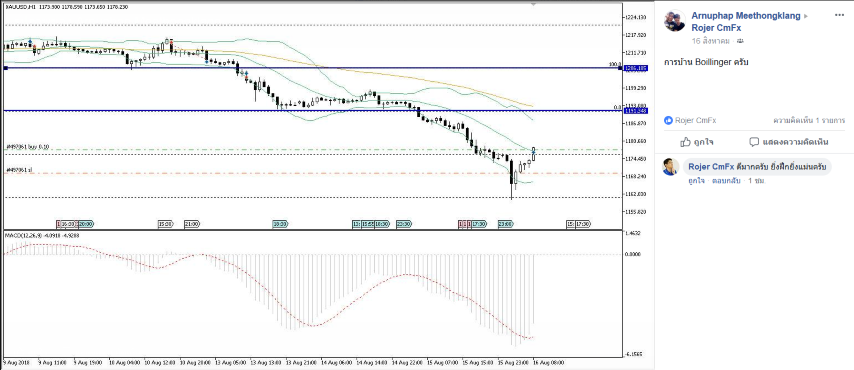Click the 22:30 teal event marker

403,223
